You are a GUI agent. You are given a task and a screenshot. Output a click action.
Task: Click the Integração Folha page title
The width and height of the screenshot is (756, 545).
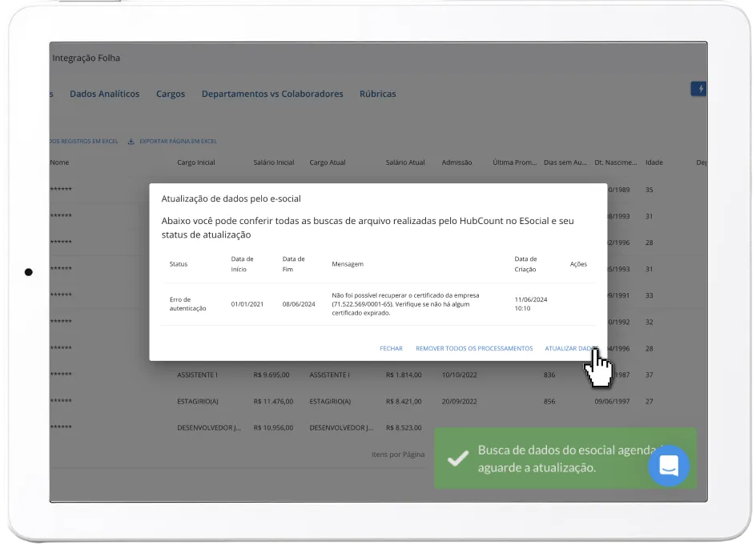point(86,58)
